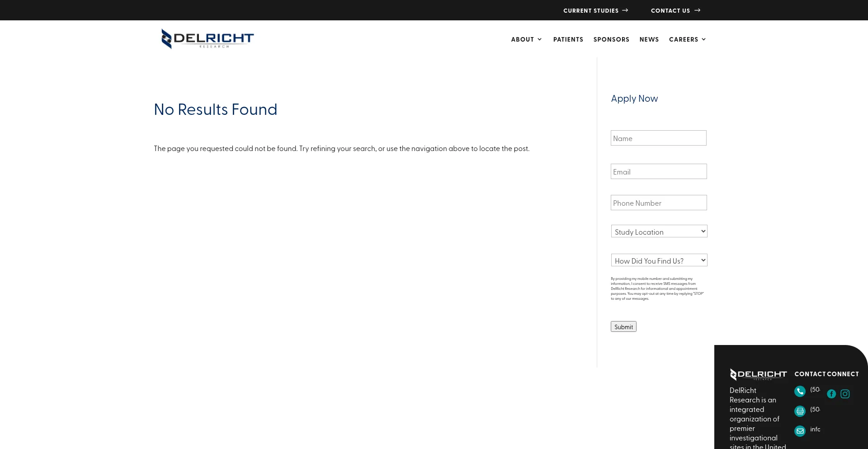
Task: Go to the Sponsors page
Action: tap(611, 39)
